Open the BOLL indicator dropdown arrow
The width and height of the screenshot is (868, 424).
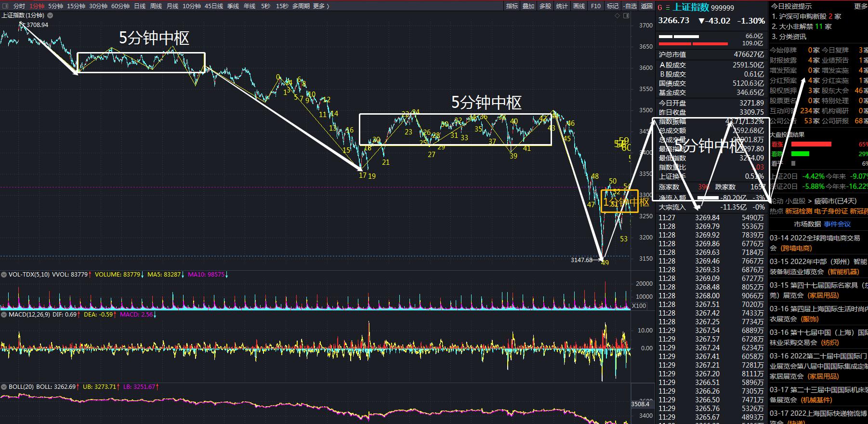pos(4,387)
